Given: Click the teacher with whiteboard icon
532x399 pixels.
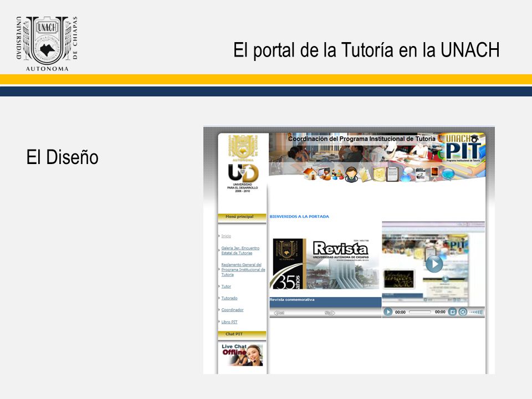Looking at the screenshot, I should pyautogui.click(x=325, y=174).
